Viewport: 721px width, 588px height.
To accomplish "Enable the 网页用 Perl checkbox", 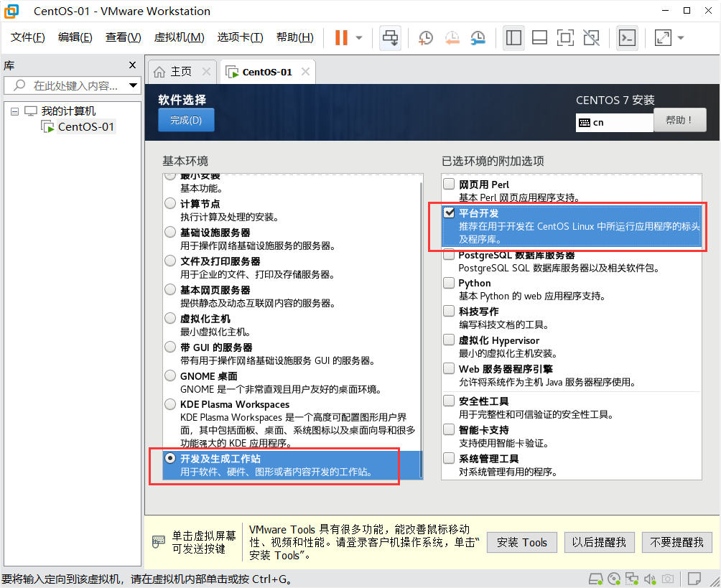I will 449,185.
